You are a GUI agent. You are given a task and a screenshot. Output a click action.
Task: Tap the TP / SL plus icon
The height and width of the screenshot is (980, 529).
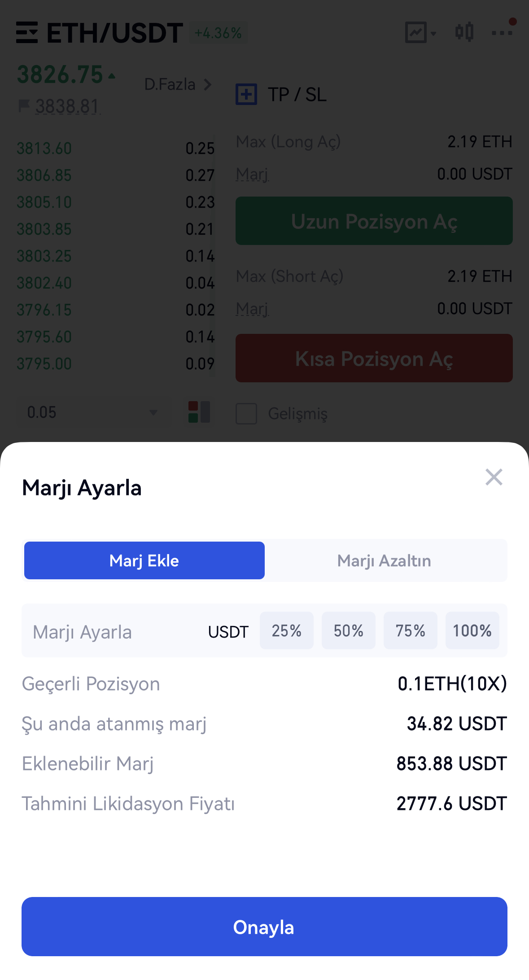[x=246, y=95]
